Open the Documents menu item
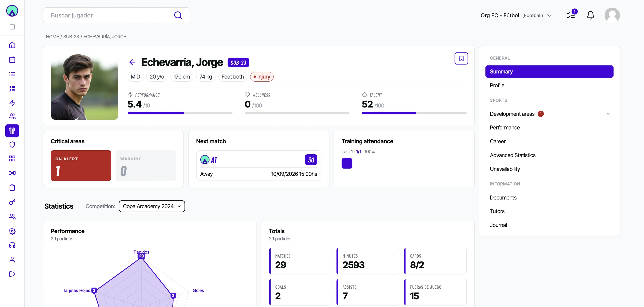Screen dimensions: 644x307 [x=503, y=197]
